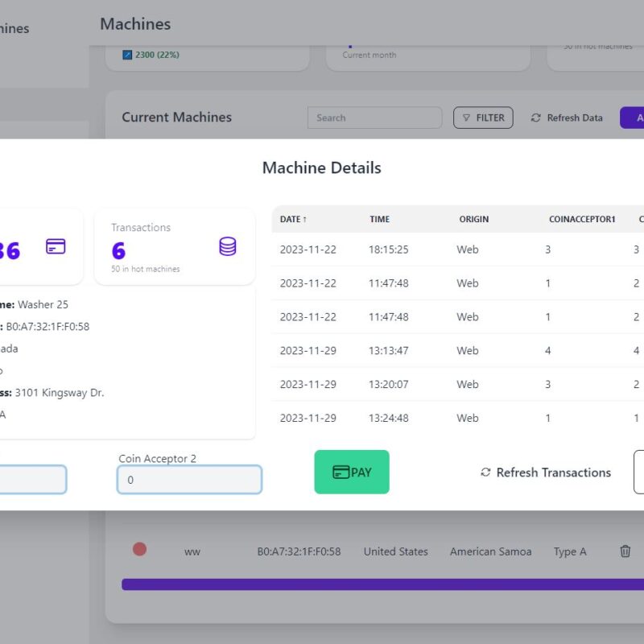Click the refresh icon beside Refresh Data
Image resolution: width=644 pixels, height=644 pixels.
point(536,118)
